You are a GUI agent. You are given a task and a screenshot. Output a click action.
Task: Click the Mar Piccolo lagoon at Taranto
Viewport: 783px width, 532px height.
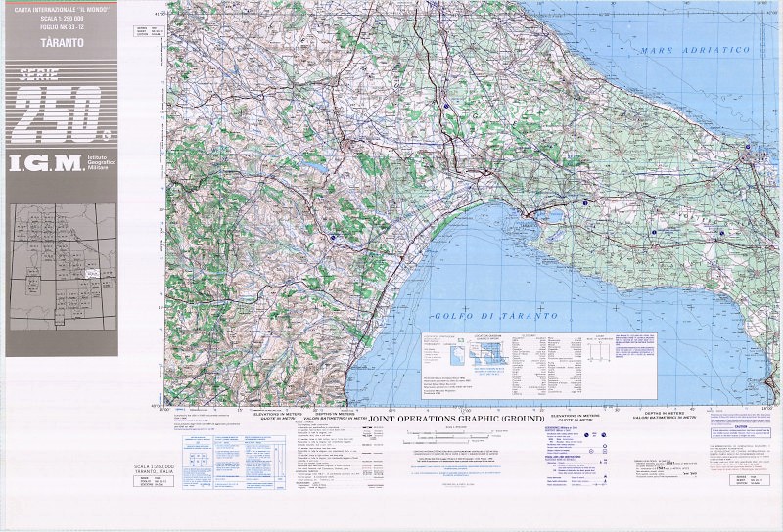(x=549, y=215)
